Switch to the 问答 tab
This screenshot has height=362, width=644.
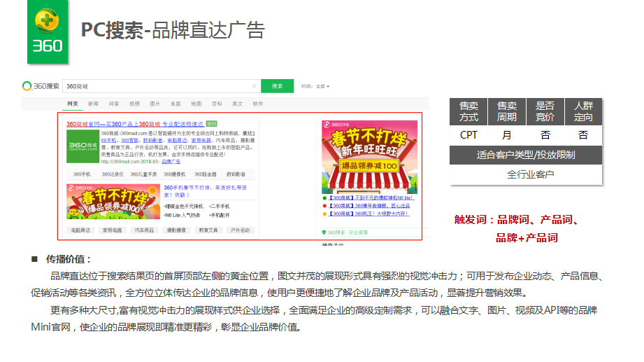(114, 104)
